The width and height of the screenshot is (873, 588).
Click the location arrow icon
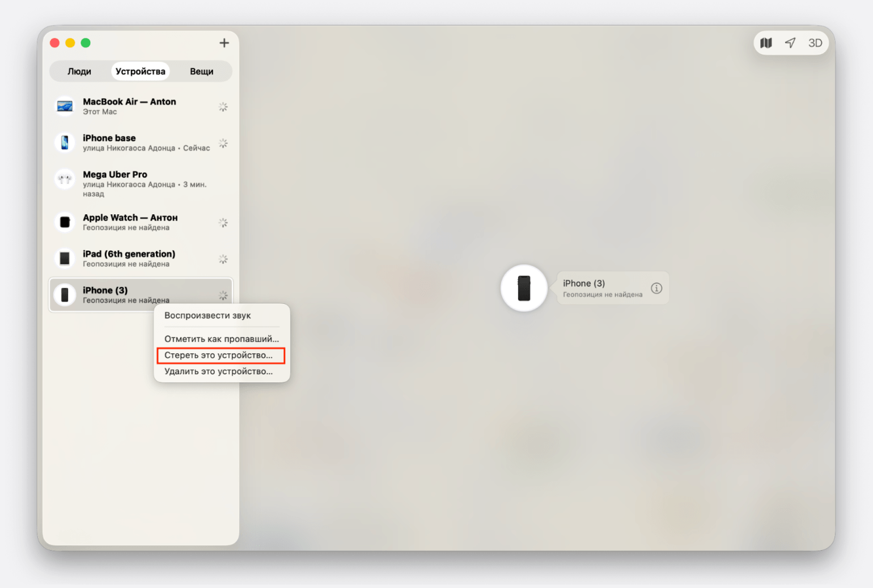pyautogui.click(x=790, y=43)
